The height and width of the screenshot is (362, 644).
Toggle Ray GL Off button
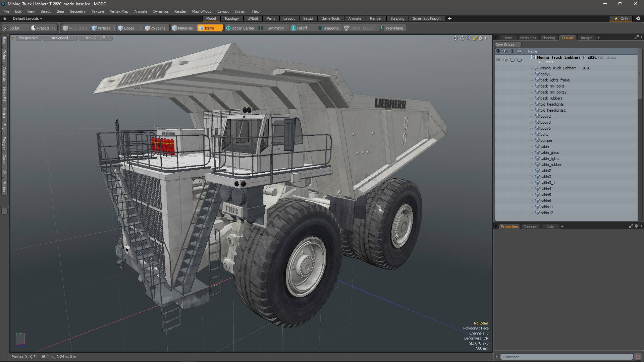(x=95, y=38)
